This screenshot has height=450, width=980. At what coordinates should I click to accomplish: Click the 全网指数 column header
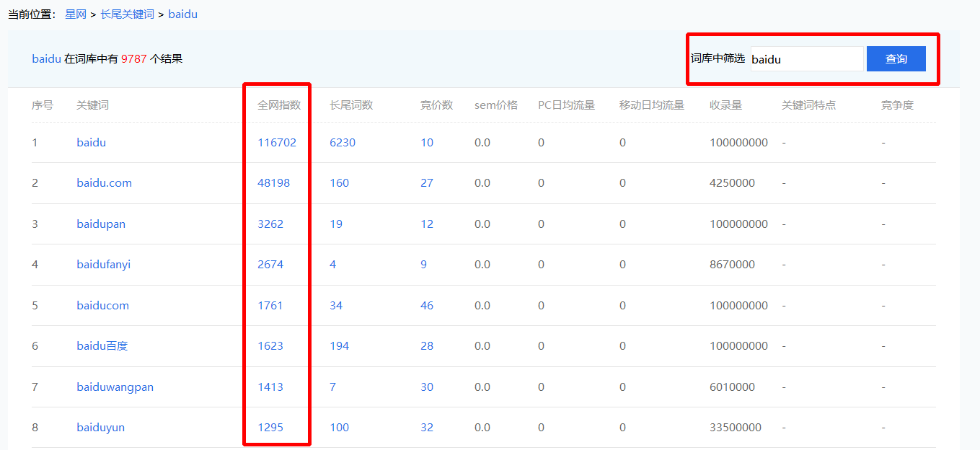pos(279,105)
